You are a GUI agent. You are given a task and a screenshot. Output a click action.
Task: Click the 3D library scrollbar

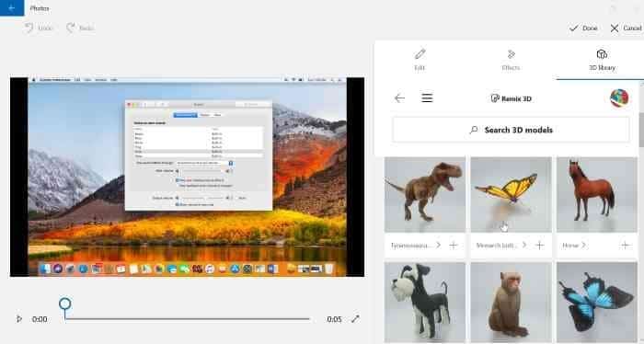(x=641, y=123)
